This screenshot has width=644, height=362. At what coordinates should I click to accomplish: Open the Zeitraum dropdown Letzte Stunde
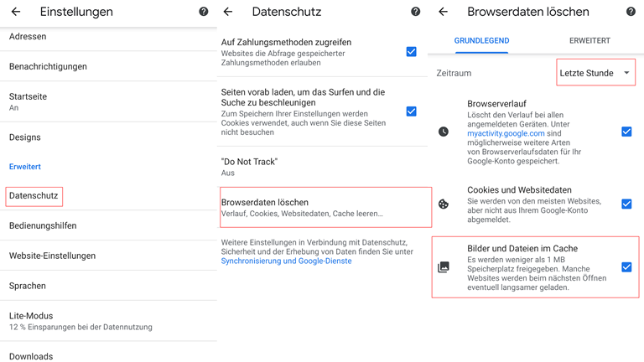(595, 73)
